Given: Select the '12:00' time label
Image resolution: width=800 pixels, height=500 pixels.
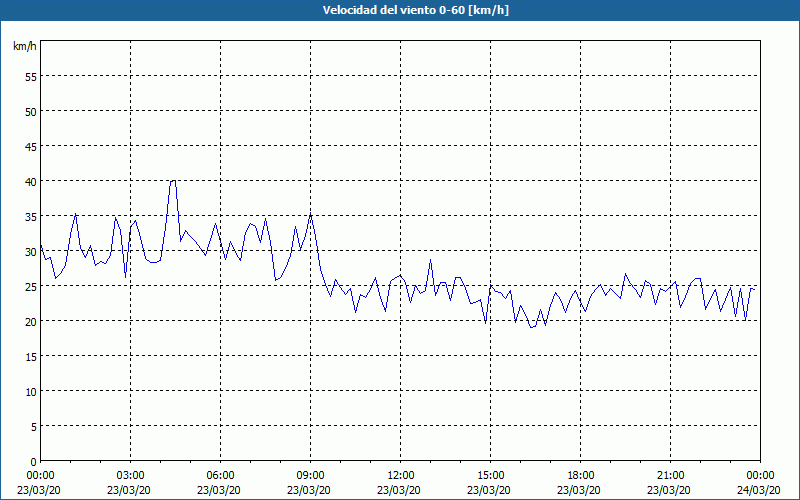Looking at the screenshot, I should [401, 476].
